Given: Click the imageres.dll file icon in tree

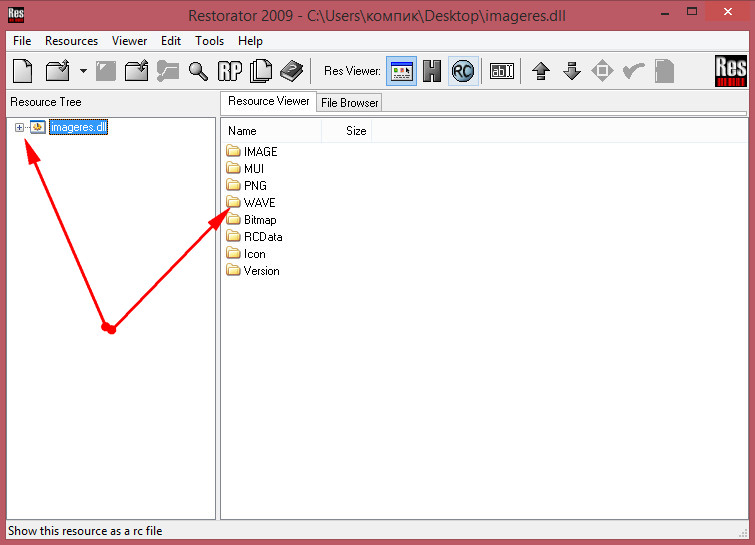Looking at the screenshot, I should pyautogui.click(x=38, y=127).
